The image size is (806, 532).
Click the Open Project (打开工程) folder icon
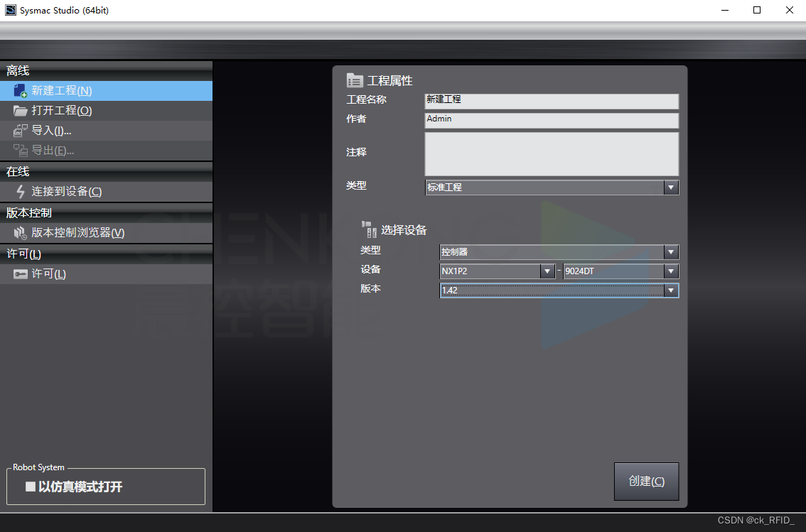[20, 110]
